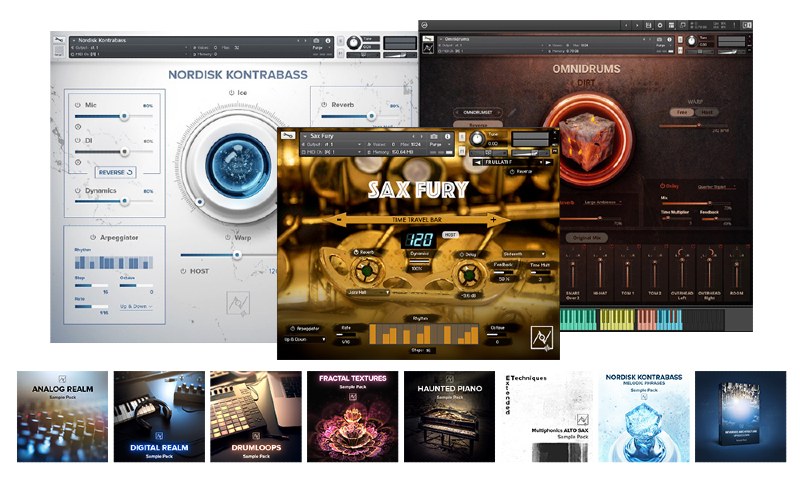The image size is (800, 480).
Task: Select the Free option under Warp in Omnidrums
Action: 682,112
